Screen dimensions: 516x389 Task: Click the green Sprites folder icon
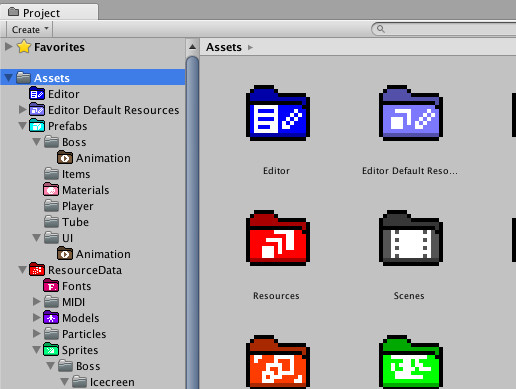click(x=51, y=350)
